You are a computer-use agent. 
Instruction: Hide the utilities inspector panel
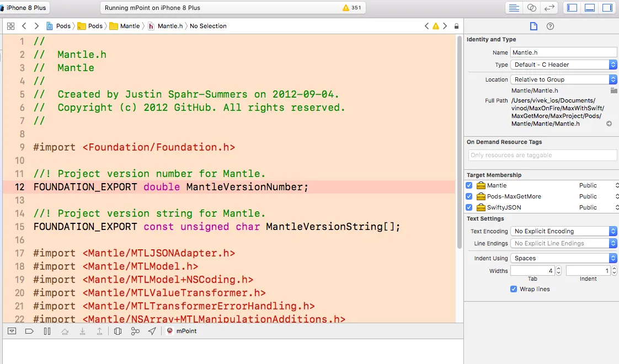coord(607,8)
